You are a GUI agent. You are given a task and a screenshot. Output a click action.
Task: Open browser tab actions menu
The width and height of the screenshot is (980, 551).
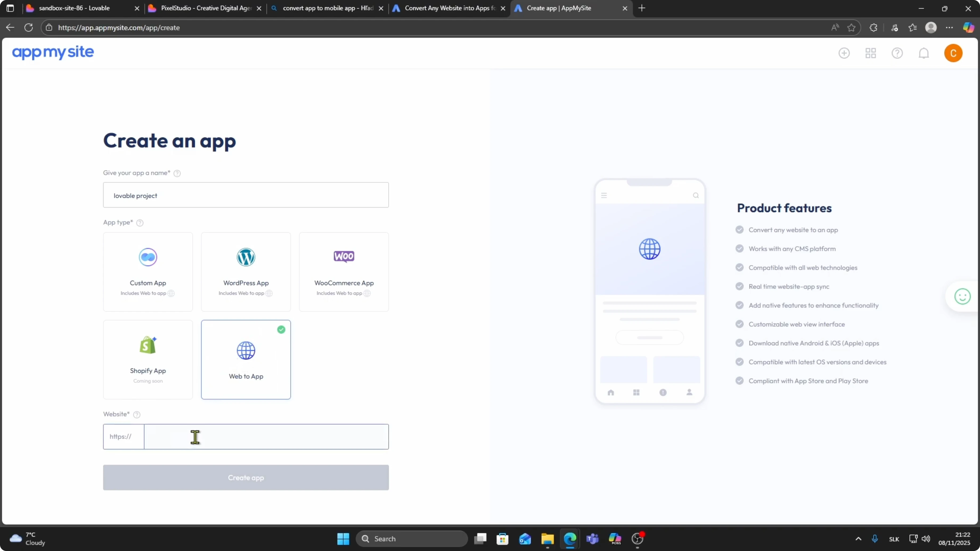10,8
